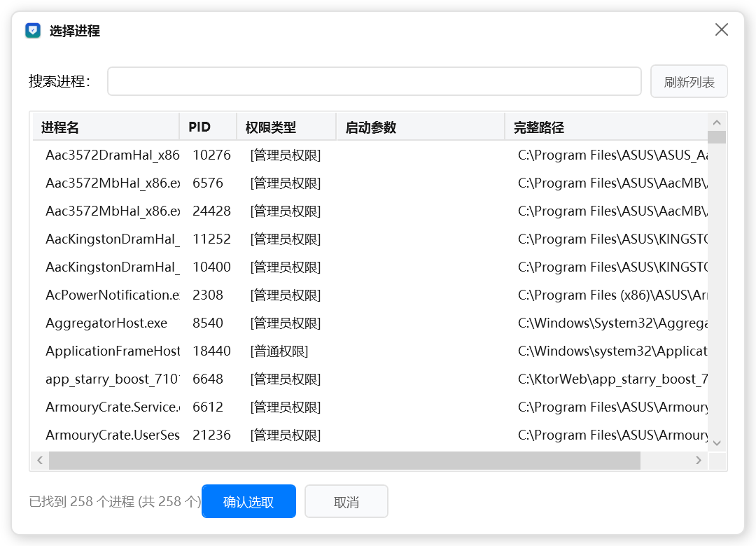Image resolution: width=756 pixels, height=546 pixels.
Task: Select the app_starry_boost_710 process
Action: coord(370,379)
